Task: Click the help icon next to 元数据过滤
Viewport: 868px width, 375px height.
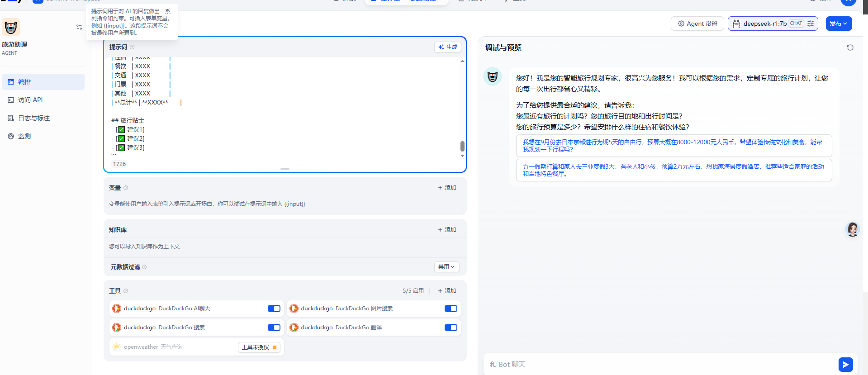Action: (x=144, y=267)
